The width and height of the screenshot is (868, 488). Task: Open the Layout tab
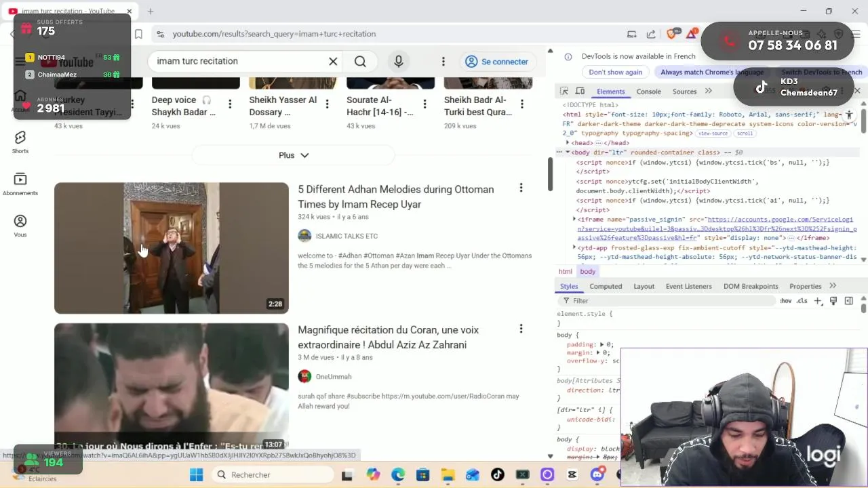(644, 286)
